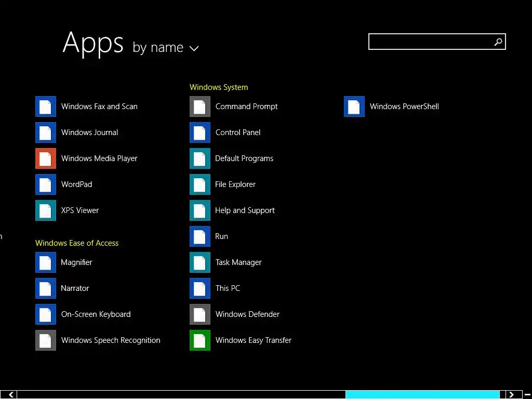Click the Run app icon
The width and height of the screenshot is (532, 399).
tap(200, 236)
